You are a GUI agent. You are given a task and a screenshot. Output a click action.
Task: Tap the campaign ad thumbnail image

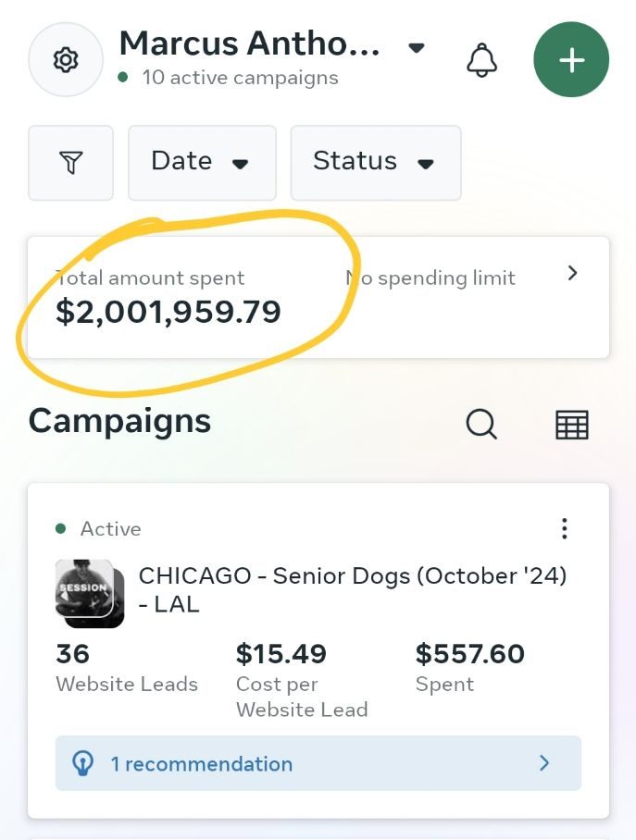click(x=90, y=593)
